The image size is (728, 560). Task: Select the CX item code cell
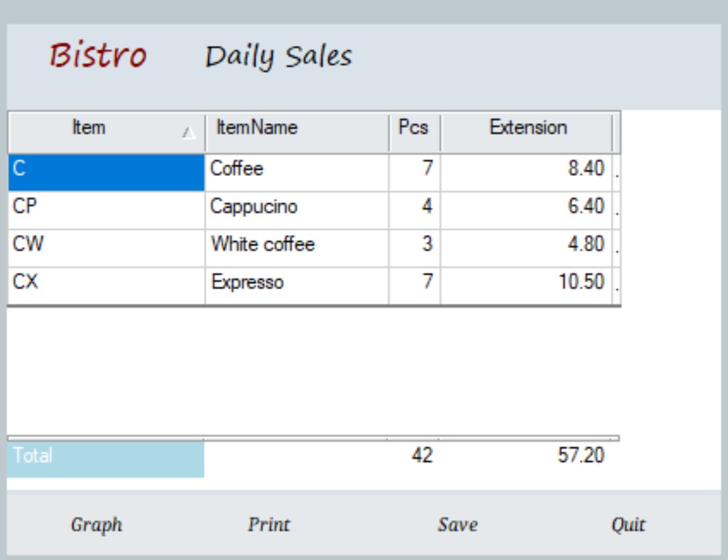pos(106,285)
